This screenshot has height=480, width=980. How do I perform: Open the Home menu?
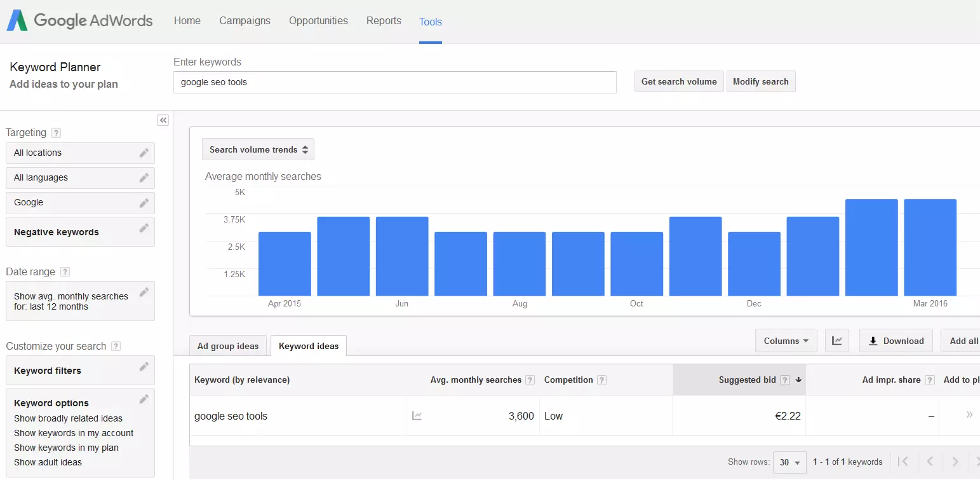(x=187, y=21)
